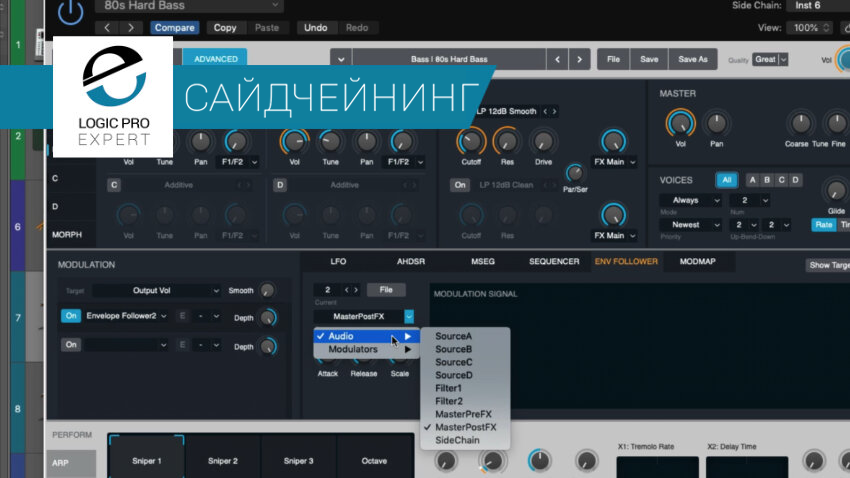This screenshot has width=850, height=478.
Task: Open upper FX Main routing dropdown
Action: click(x=614, y=162)
